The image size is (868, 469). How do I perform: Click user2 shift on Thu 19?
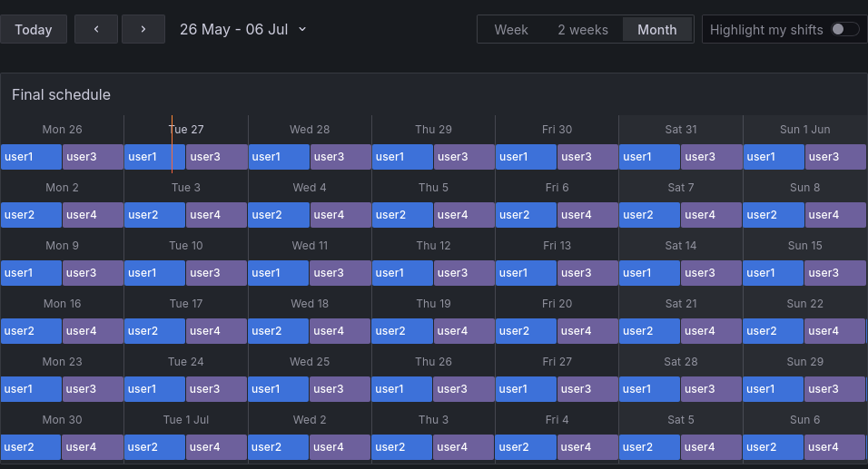(x=402, y=331)
